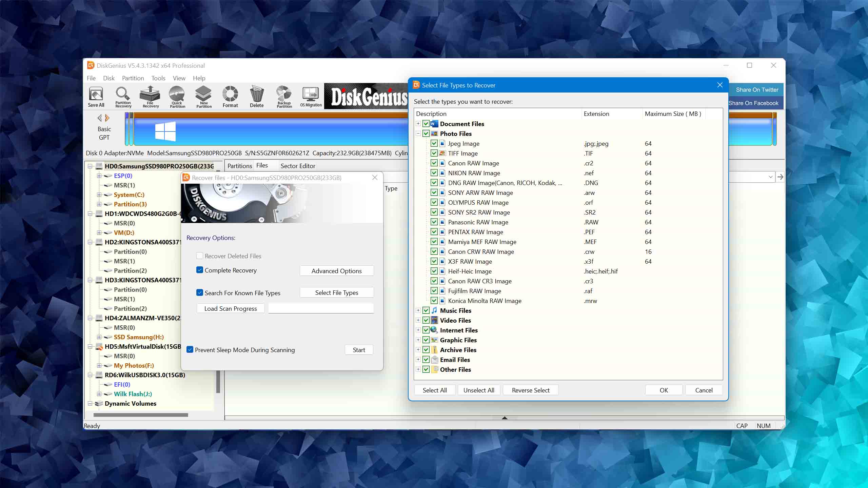Image resolution: width=868 pixels, height=488 pixels.
Task: Expand the ESP(0) partition node
Action: click(99, 176)
